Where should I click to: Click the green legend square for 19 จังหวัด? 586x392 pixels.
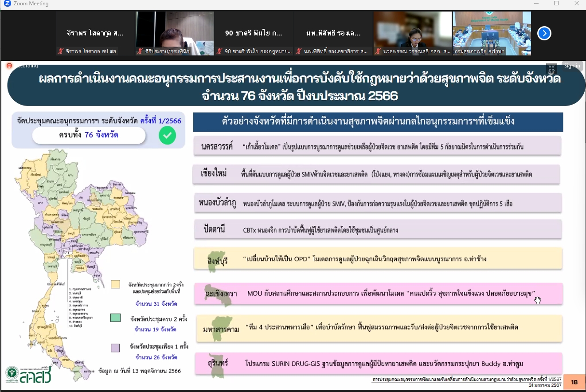[116, 318]
